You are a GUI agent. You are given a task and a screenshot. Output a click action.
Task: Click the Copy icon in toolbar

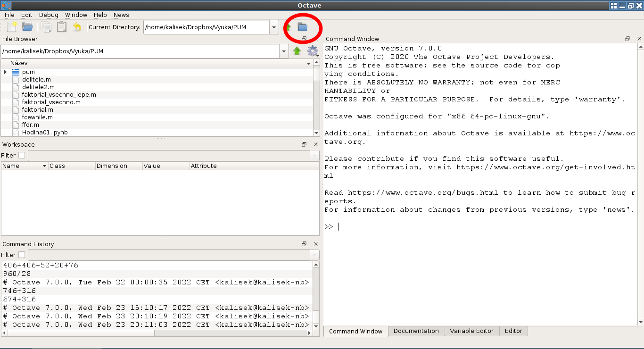tap(46, 27)
